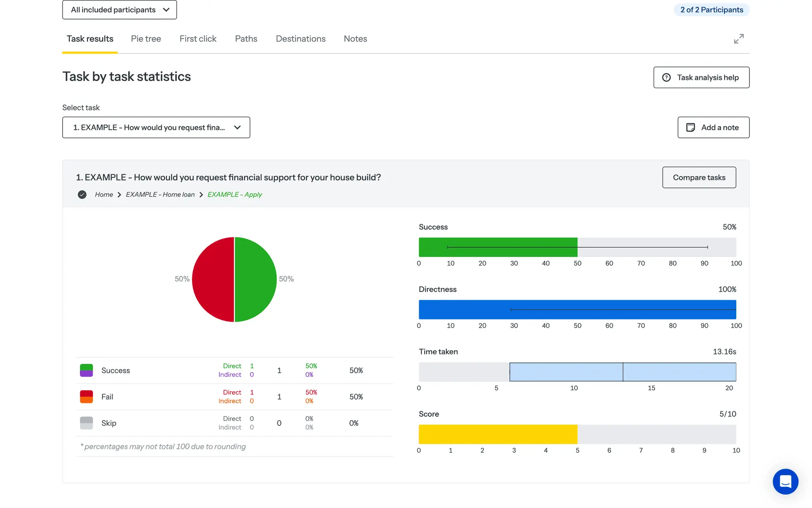Switch to the Pie tree tab
Image resolution: width=812 pixels, height=508 pixels.
[145, 39]
